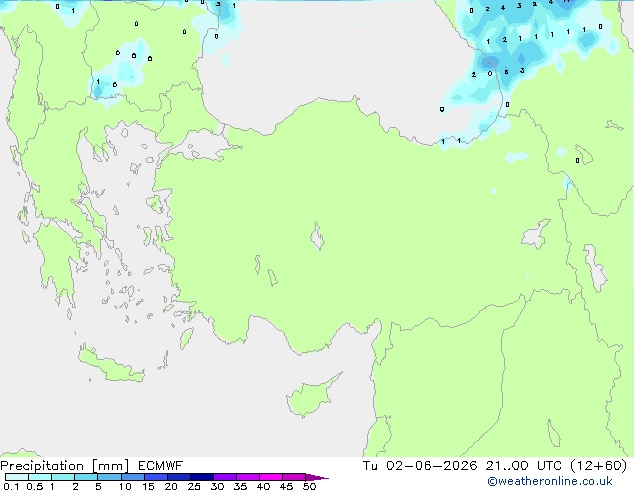Click the above-50 mm legend arrow tip
The height and width of the screenshot is (490, 634).
[x=317, y=477]
